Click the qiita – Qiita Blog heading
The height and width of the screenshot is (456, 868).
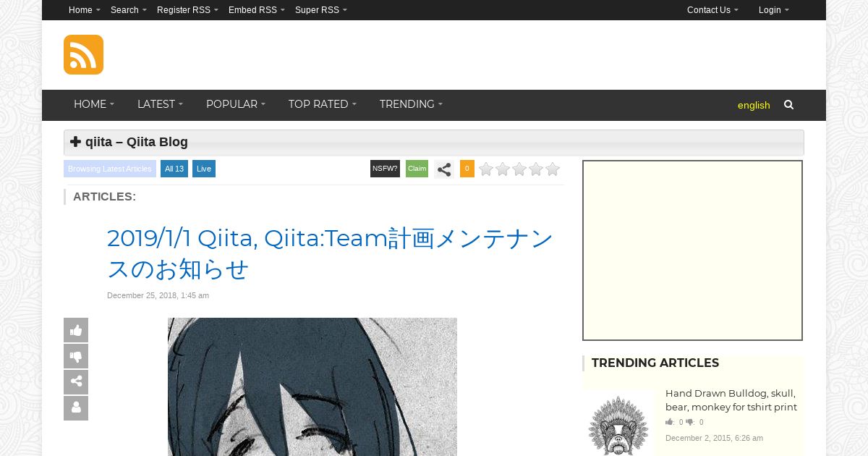tap(137, 142)
